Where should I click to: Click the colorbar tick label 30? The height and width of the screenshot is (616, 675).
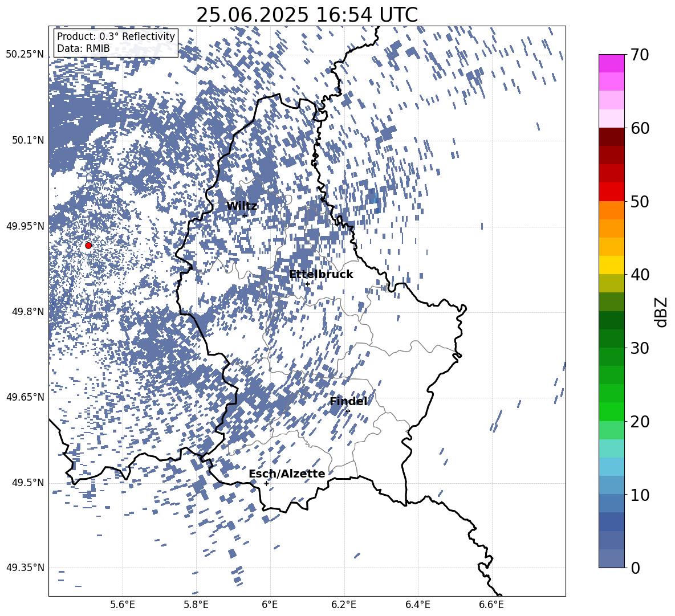(640, 348)
